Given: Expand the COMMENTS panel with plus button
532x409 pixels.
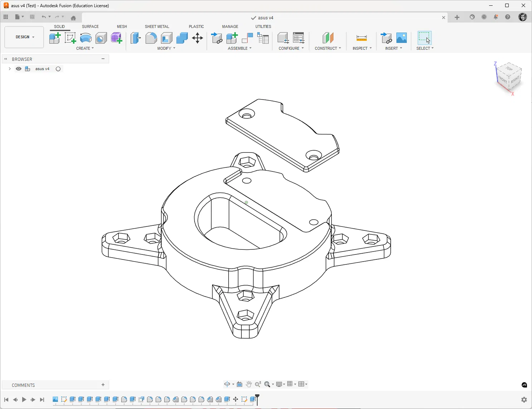Looking at the screenshot, I should pyautogui.click(x=103, y=385).
